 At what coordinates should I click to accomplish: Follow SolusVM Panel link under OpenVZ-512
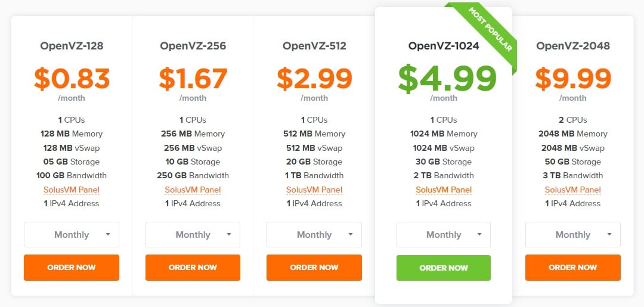pyautogui.click(x=314, y=190)
